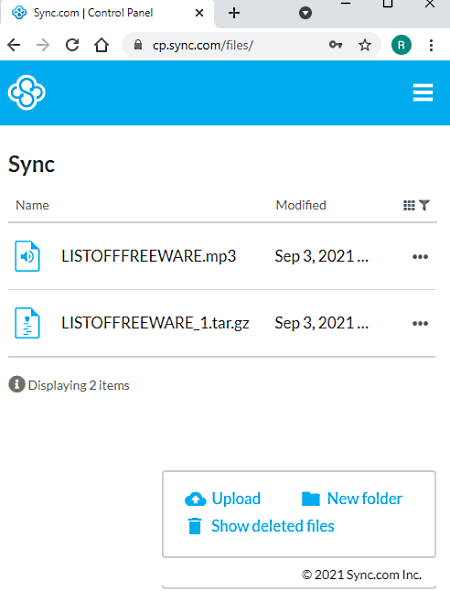Go forward in browser
The height and width of the screenshot is (591, 450).
pos(43,45)
